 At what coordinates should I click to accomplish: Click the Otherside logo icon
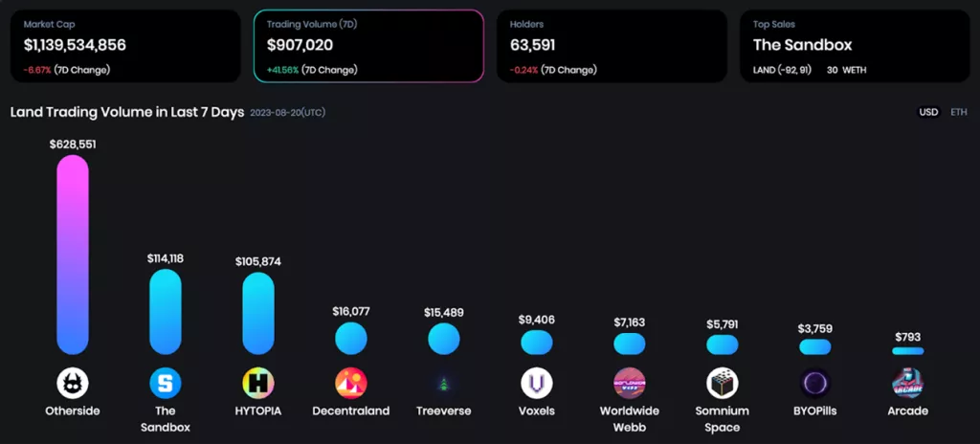(73, 384)
